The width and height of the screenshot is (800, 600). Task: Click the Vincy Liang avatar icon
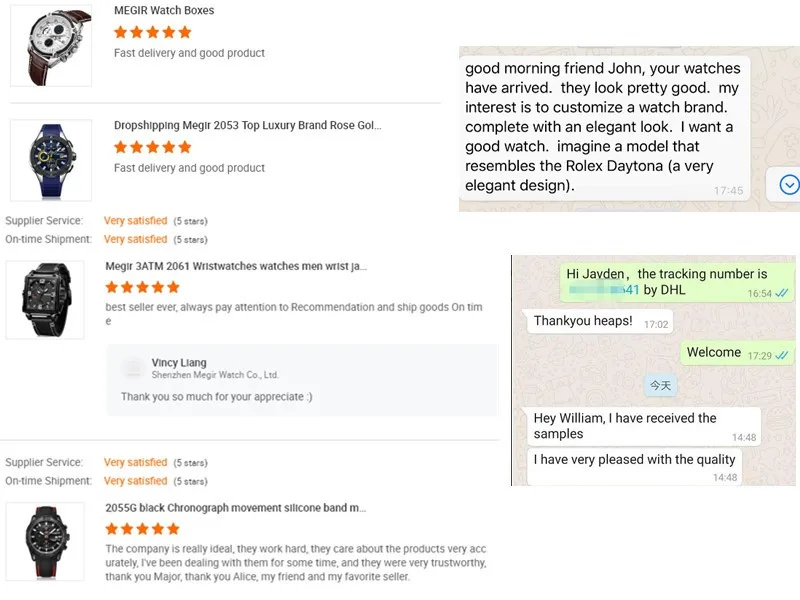tap(134, 367)
